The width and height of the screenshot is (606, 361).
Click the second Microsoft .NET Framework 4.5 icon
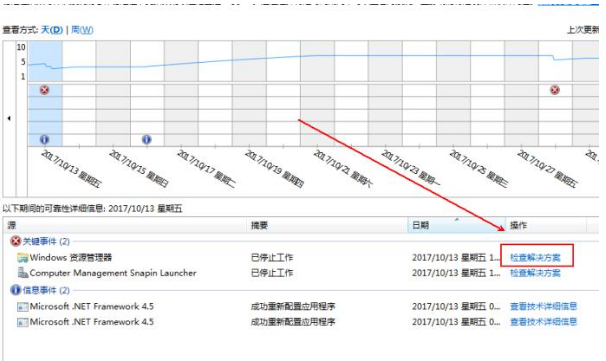pyautogui.click(x=23, y=322)
